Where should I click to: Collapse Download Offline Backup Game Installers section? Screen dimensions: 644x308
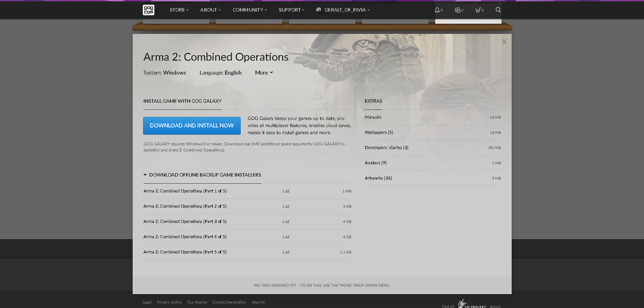(202, 175)
